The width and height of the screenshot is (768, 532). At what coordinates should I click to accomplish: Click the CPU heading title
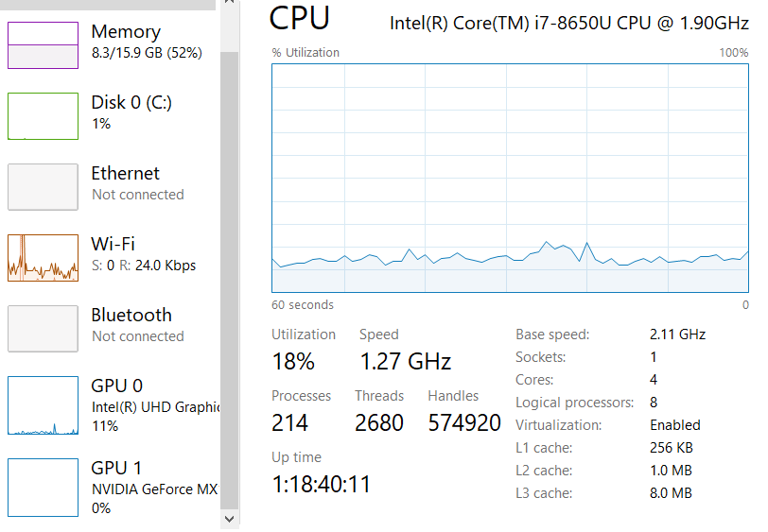300,19
